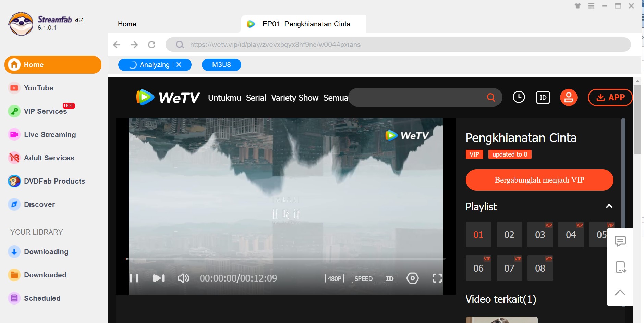Click the Pengkhianatan Cinta title
644x323 pixels.
coord(521,138)
